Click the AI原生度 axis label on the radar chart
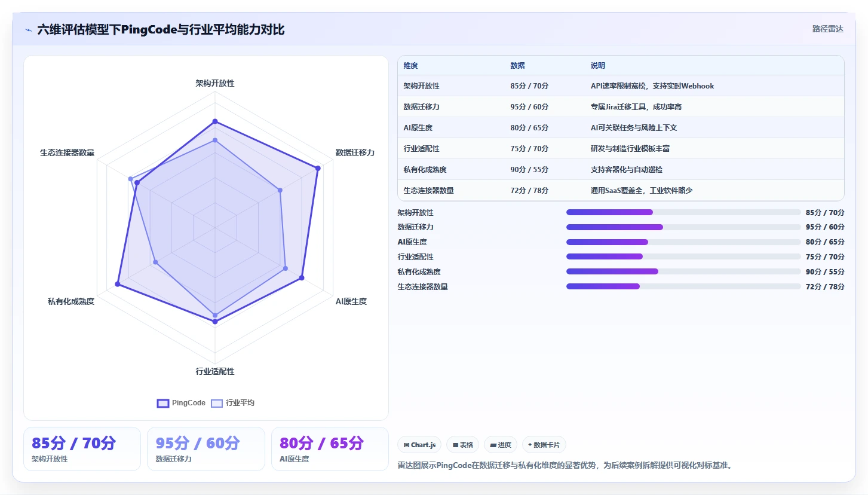The width and height of the screenshot is (868, 495). click(351, 301)
